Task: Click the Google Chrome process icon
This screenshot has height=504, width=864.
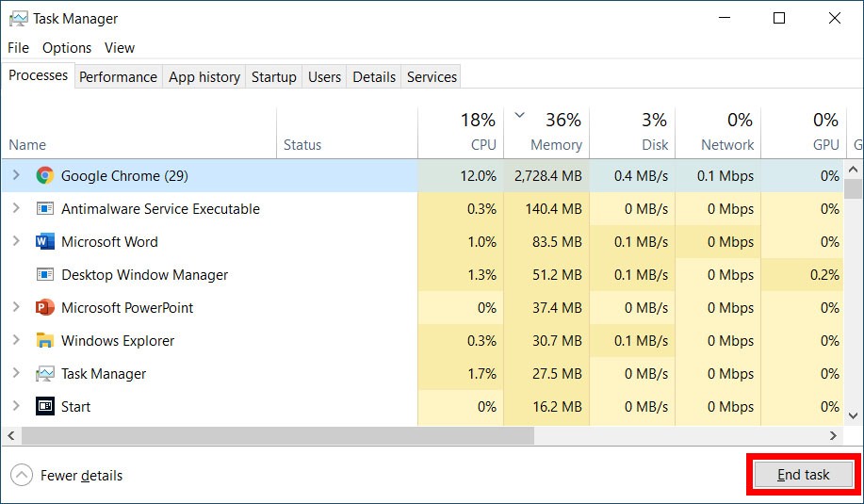Action: pos(44,176)
